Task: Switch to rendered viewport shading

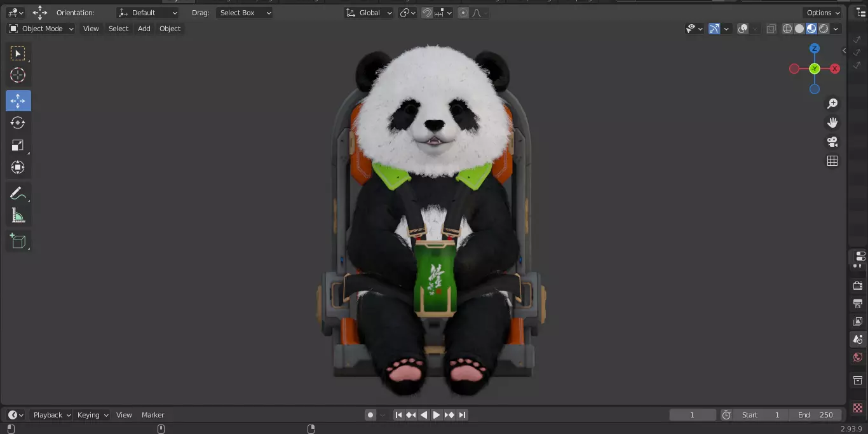Action: coord(824,29)
